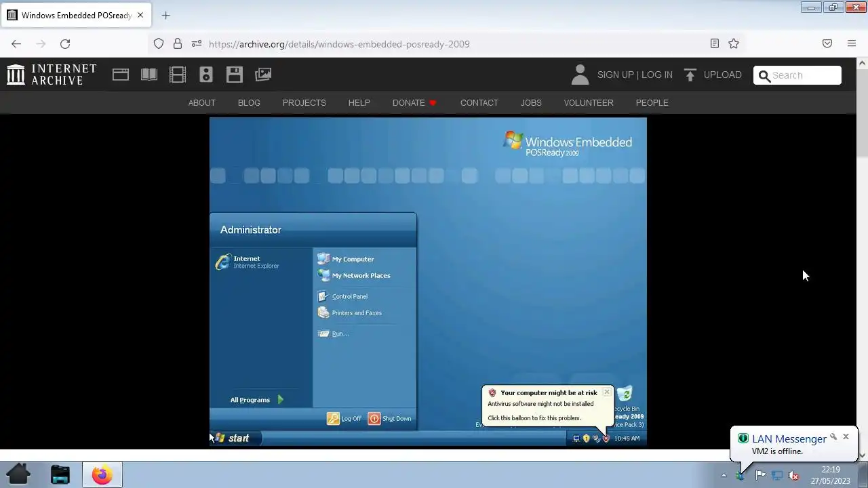Open the HELP menu item
Image resolution: width=868 pixels, height=488 pixels.
[x=359, y=102]
